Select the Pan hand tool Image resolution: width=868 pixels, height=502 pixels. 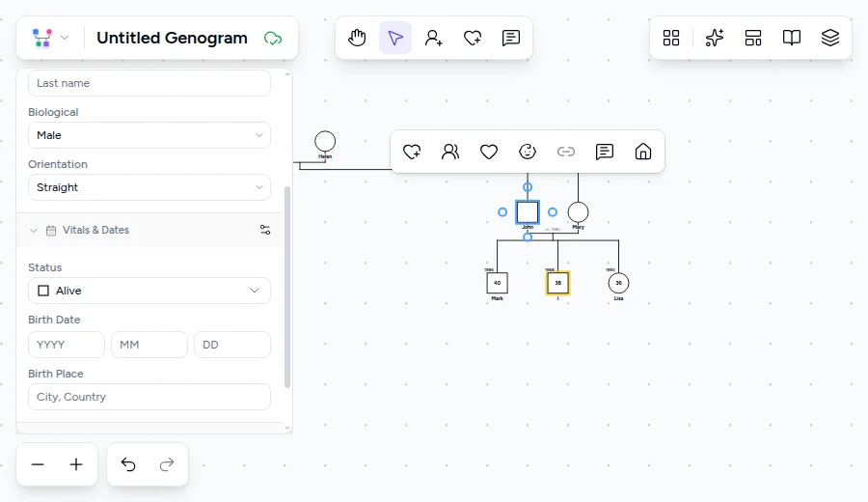(x=357, y=38)
